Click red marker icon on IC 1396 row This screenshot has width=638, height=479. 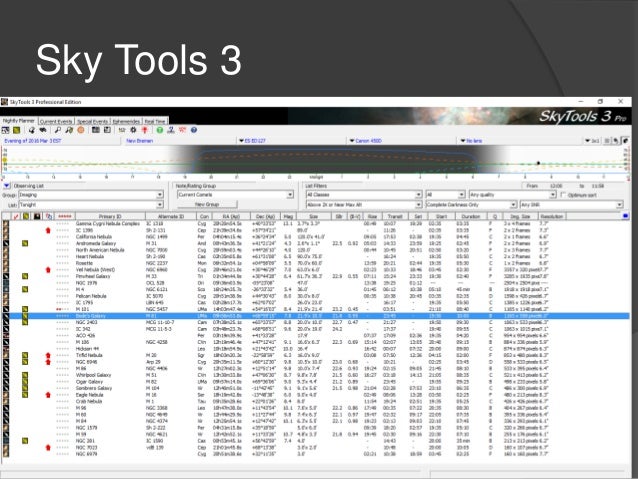[48, 230]
